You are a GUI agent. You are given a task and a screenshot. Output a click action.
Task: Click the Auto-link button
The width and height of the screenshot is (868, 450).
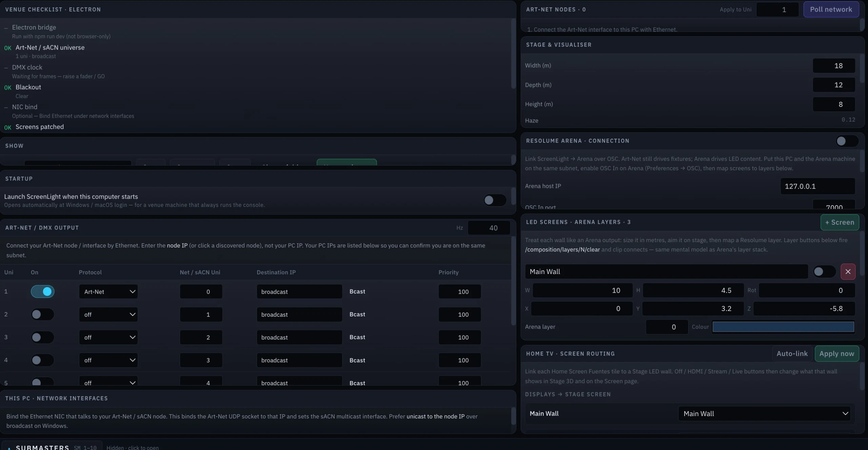pyautogui.click(x=792, y=354)
